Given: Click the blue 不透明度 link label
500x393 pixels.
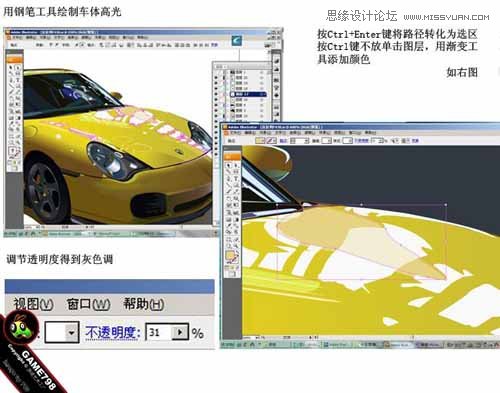Looking at the screenshot, I should pyautogui.click(x=113, y=332).
